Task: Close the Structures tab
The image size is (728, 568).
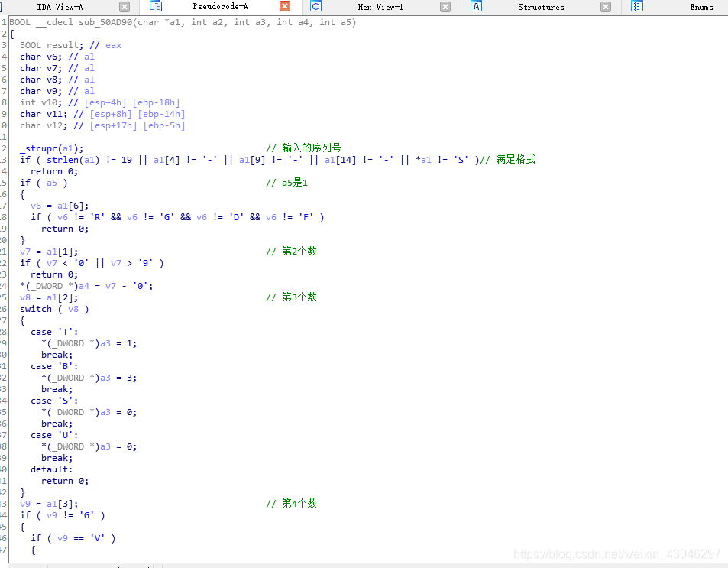Action: coord(606,7)
